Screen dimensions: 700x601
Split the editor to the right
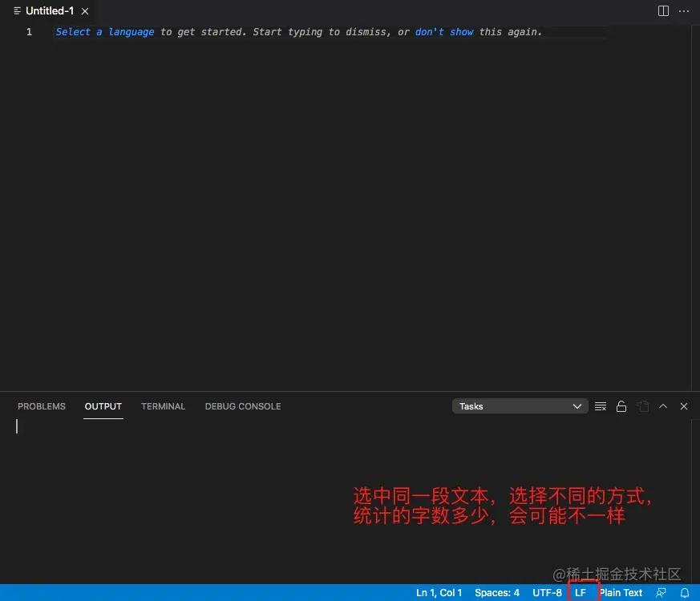[663, 11]
